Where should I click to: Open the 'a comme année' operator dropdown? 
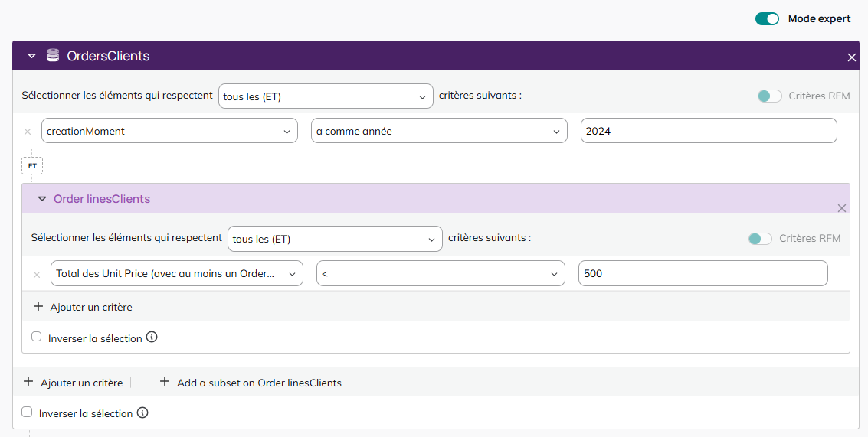(x=439, y=131)
